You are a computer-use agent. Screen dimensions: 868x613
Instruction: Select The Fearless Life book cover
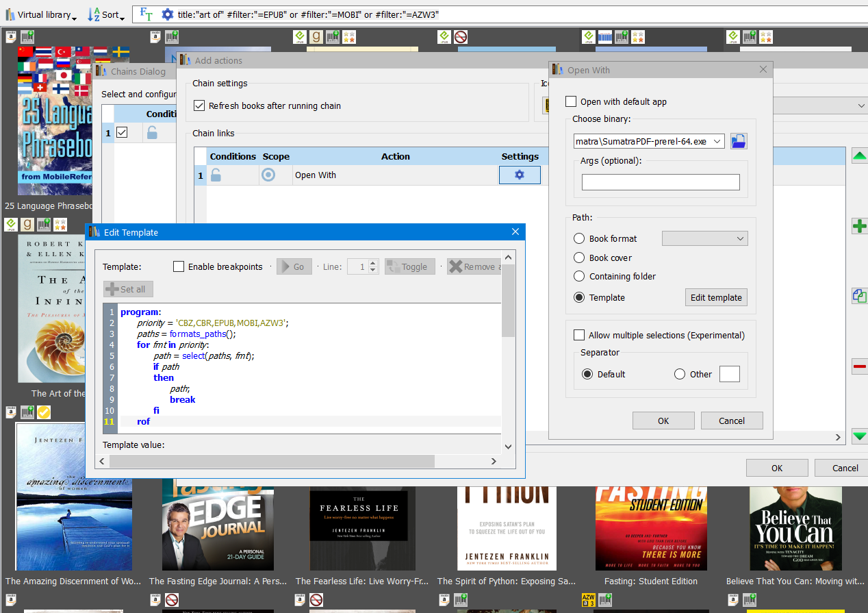click(x=362, y=529)
